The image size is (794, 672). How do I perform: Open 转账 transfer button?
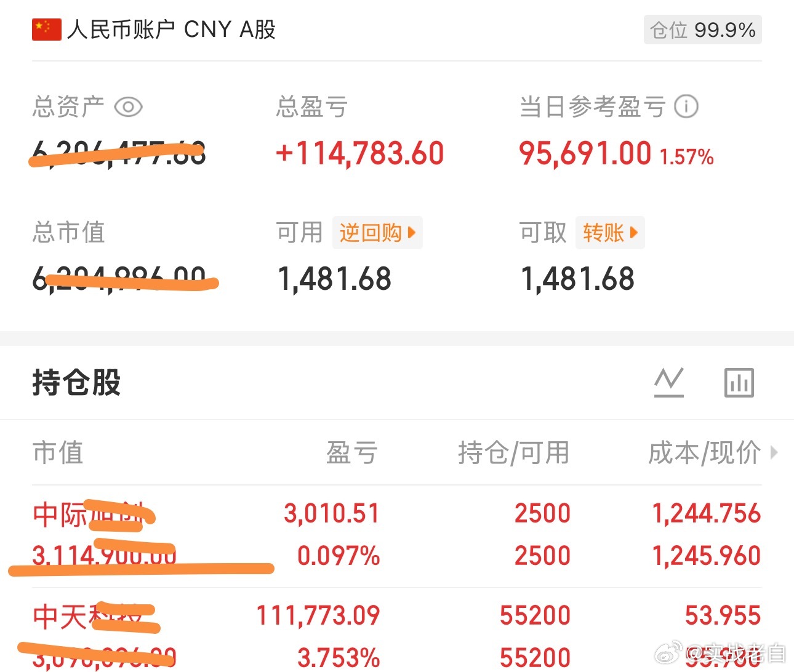[610, 233]
